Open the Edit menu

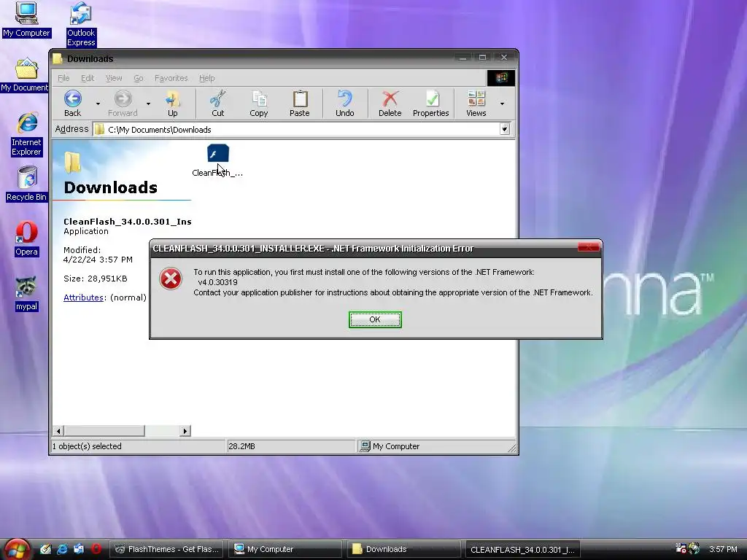pos(88,78)
